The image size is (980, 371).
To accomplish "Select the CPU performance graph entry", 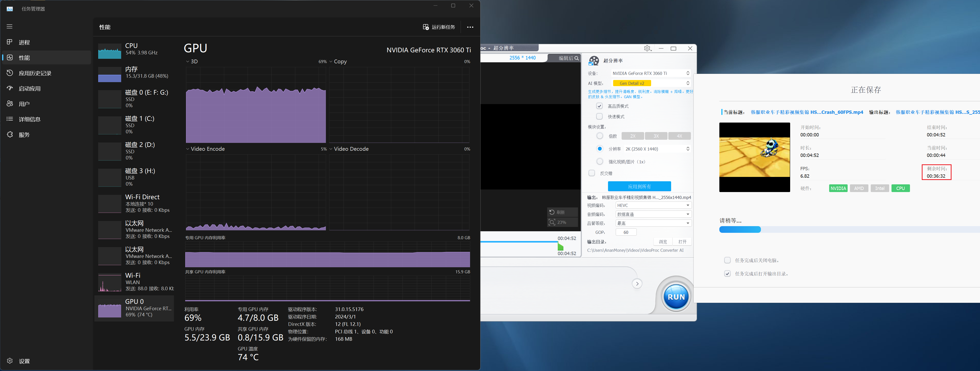I will pyautogui.click(x=134, y=50).
